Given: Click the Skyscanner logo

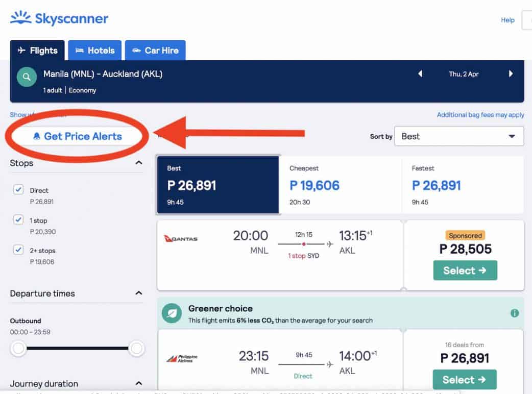Looking at the screenshot, I should 59,19.
